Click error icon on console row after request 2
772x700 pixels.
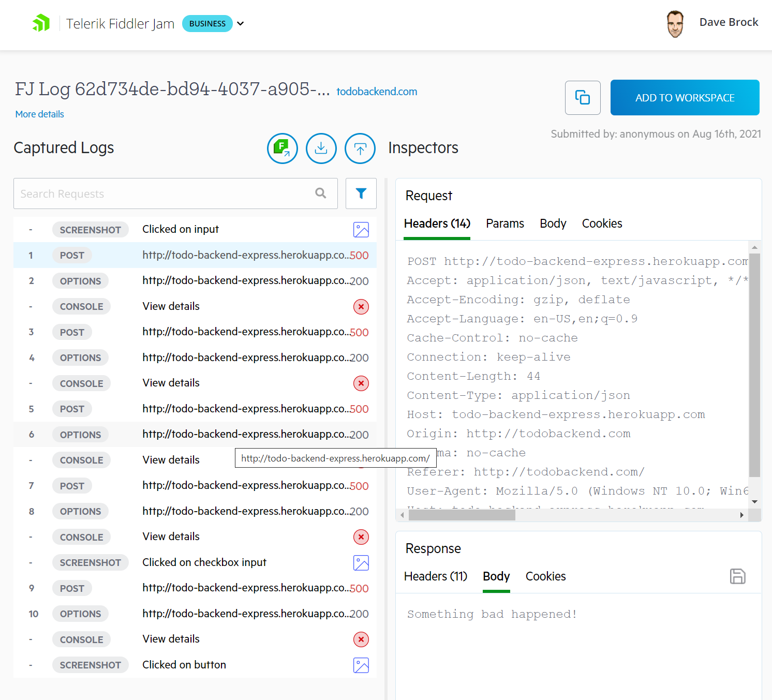pyautogui.click(x=361, y=307)
